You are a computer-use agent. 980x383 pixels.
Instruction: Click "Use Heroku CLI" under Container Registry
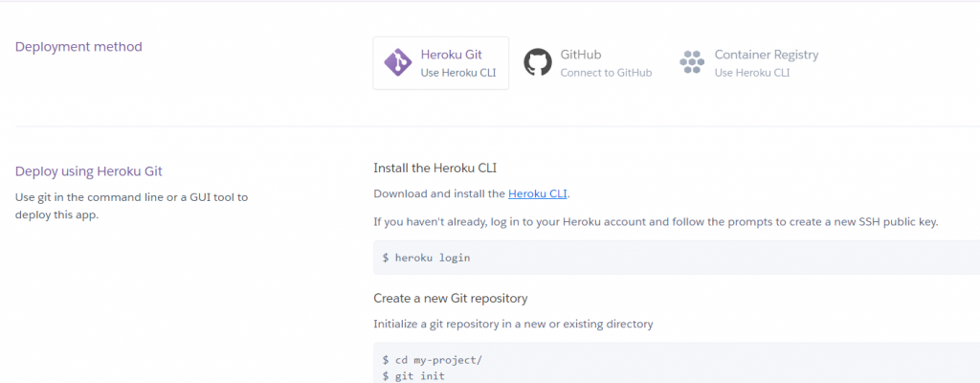pyautogui.click(x=752, y=73)
